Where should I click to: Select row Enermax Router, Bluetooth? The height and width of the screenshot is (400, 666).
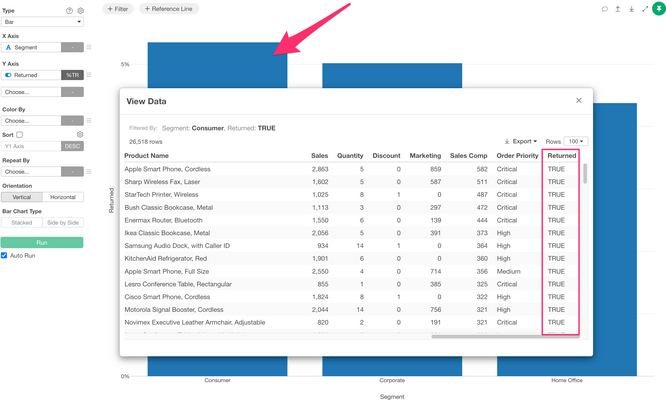point(352,220)
